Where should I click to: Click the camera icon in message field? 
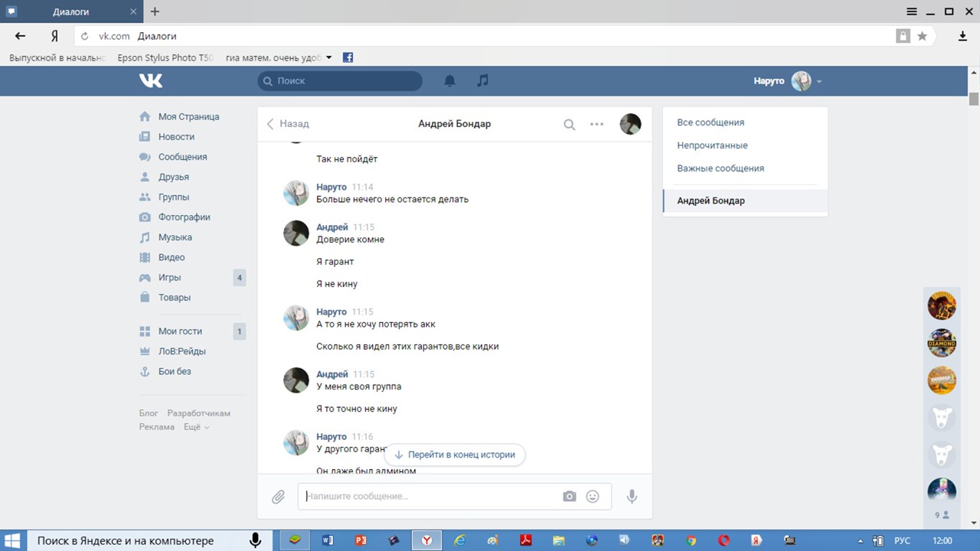coord(569,497)
